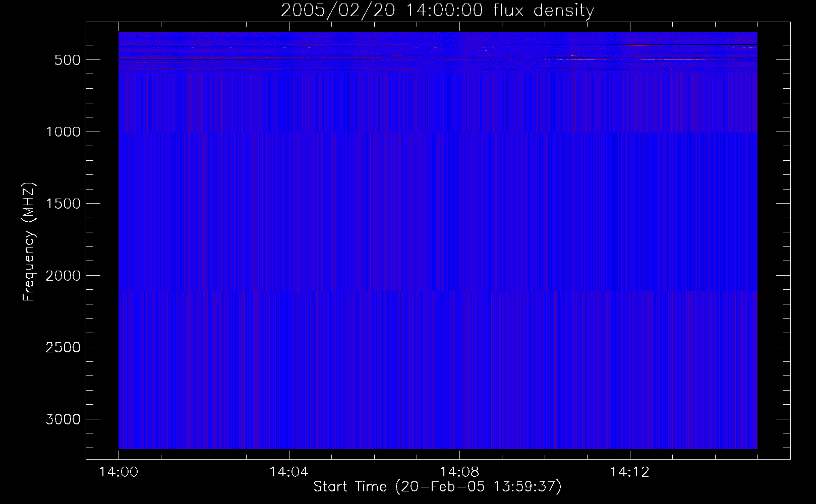Click the 1000 frequency tick label

63,132
